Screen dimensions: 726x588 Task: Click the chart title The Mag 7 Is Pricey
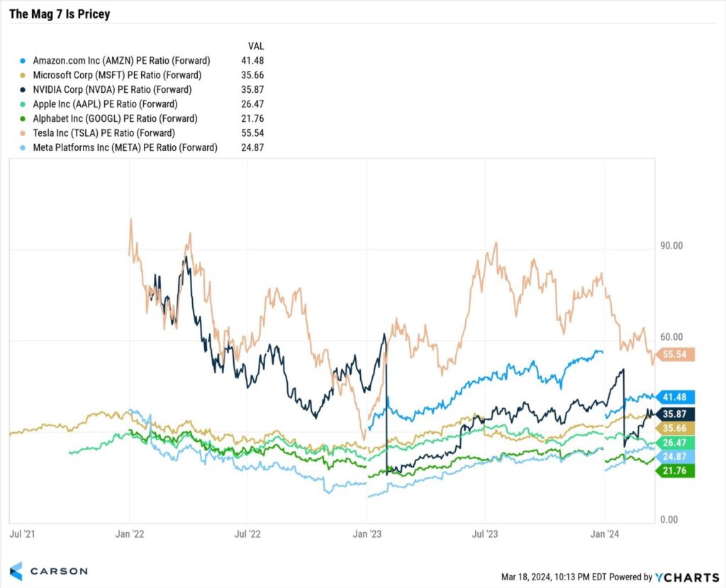click(60, 13)
